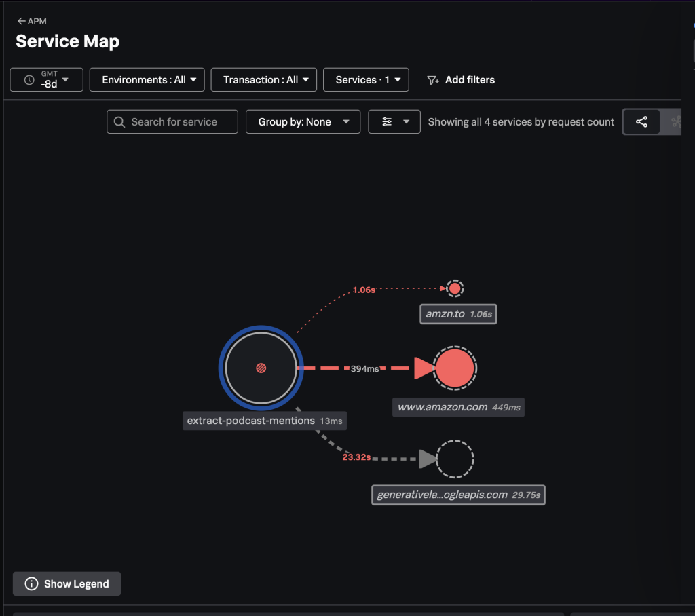Select the amzn.to node circle
Viewport: 695px width, 616px height.
(x=455, y=288)
